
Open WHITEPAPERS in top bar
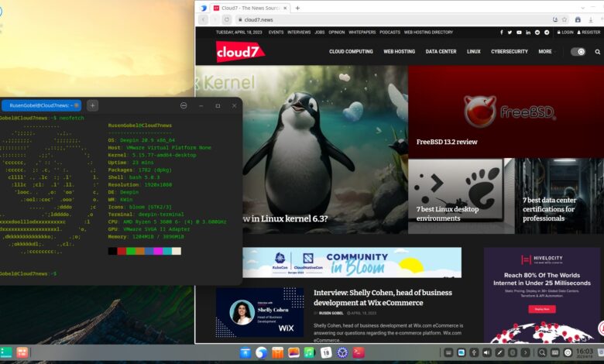(362, 33)
